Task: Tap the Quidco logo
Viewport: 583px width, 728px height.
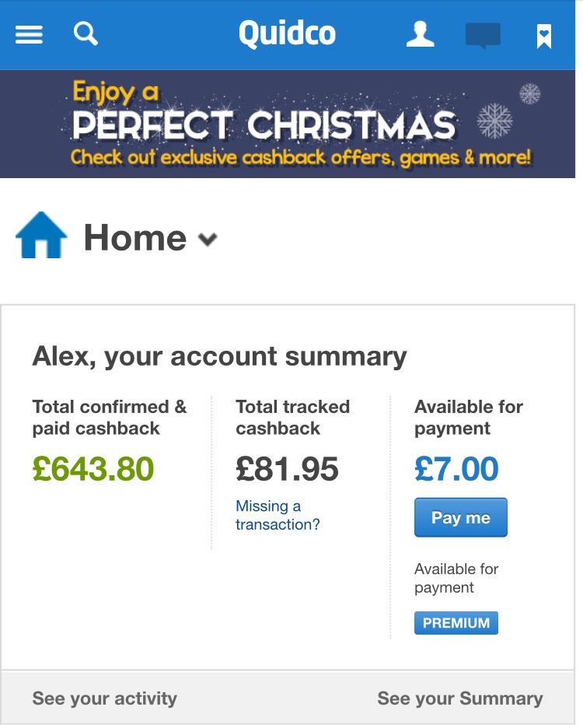Action: point(287,34)
